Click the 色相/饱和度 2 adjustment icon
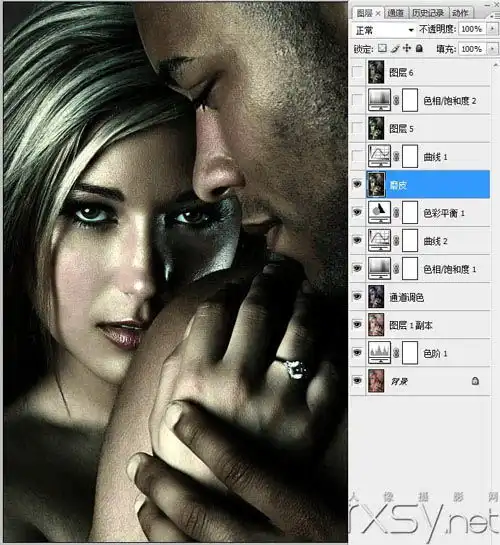The height and width of the screenshot is (545, 500). pos(379,100)
